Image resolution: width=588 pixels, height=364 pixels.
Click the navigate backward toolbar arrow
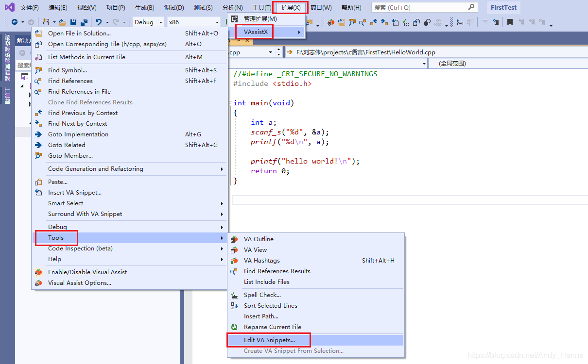pos(15,22)
